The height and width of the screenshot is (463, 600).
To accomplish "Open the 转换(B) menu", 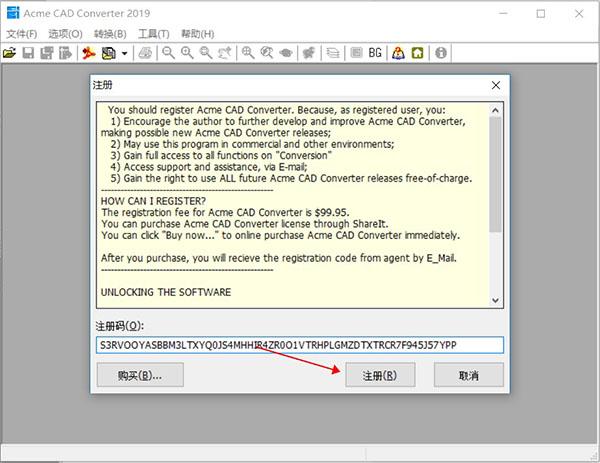I will coord(110,34).
